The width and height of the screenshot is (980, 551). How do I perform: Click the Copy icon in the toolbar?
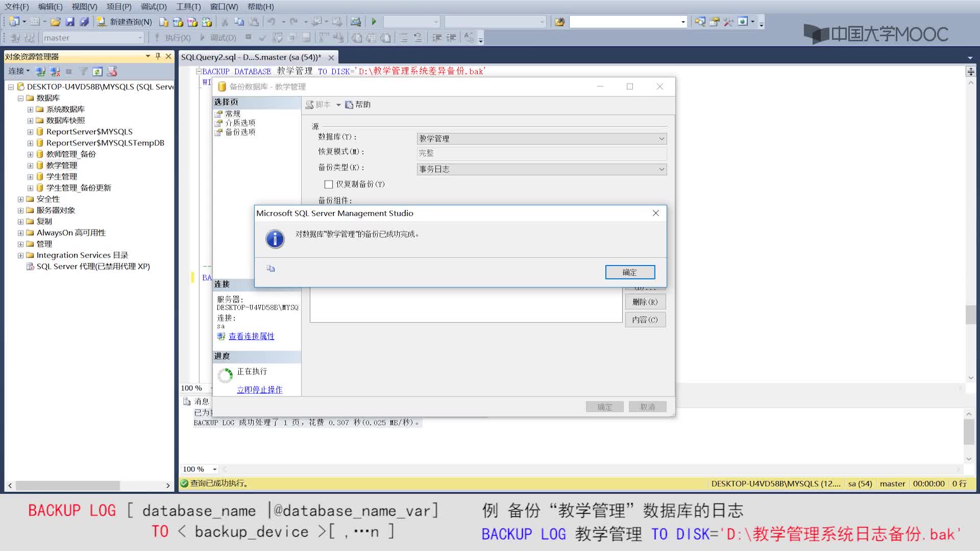click(x=239, y=22)
